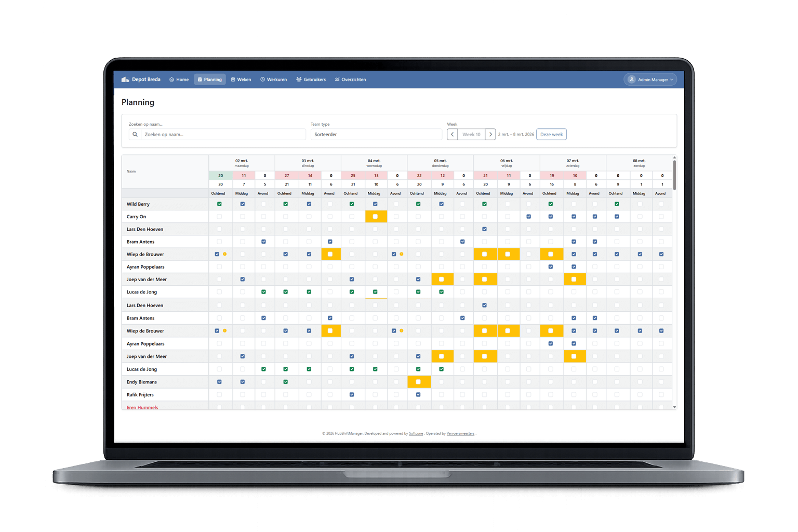Image resolution: width=798 pixels, height=532 pixels.
Task: Open the Team type Sorteerder dropdown
Action: coord(376,135)
